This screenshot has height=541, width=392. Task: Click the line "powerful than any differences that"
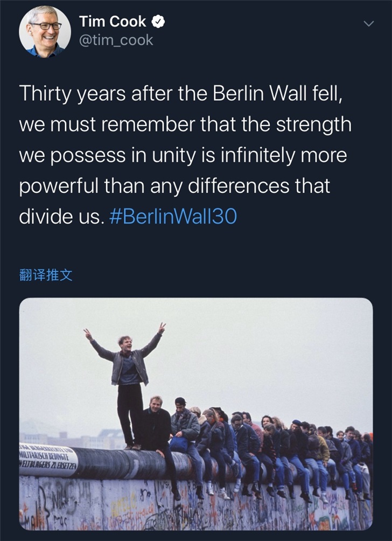[174, 186]
